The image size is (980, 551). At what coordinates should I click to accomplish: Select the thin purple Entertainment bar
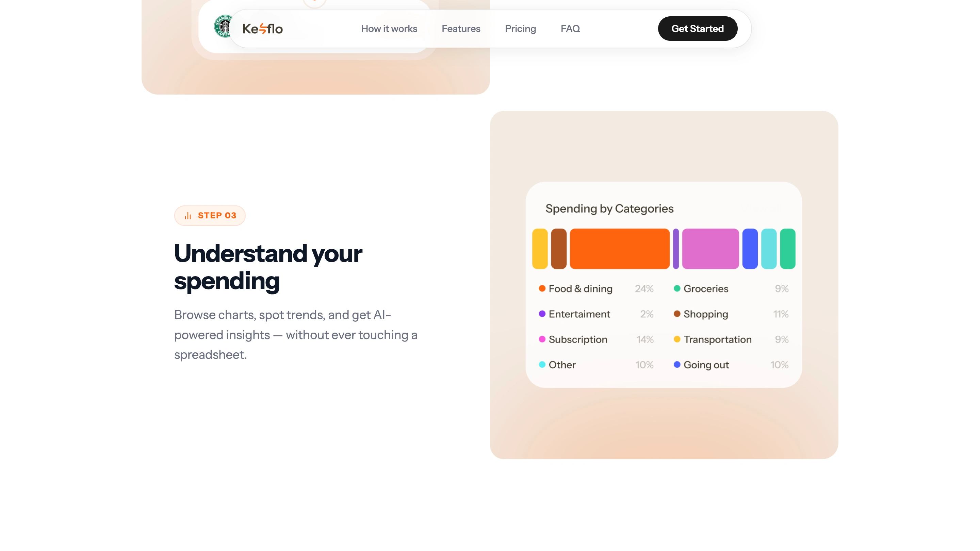pos(676,249)
